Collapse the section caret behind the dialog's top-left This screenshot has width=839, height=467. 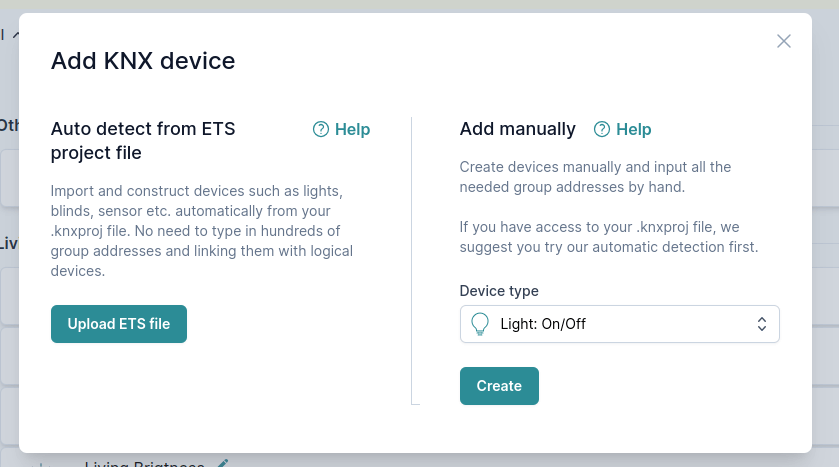click(16, 35)
